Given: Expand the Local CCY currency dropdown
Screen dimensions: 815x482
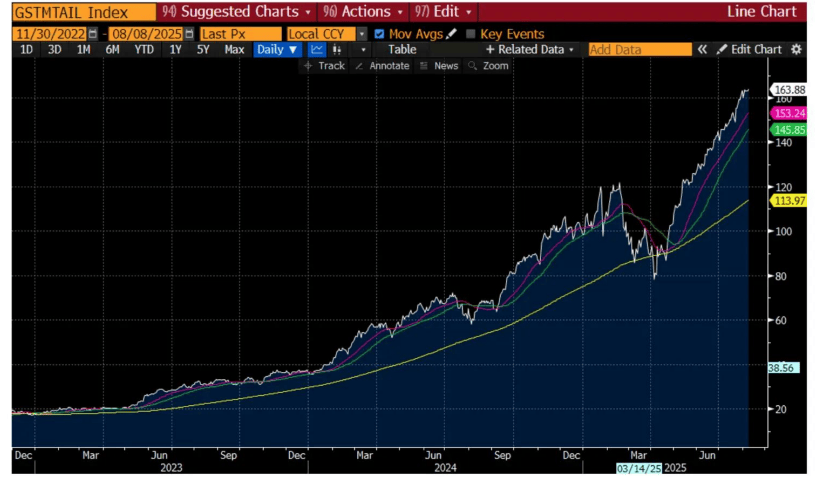Looking at the screenshot, I should [362, 34].
